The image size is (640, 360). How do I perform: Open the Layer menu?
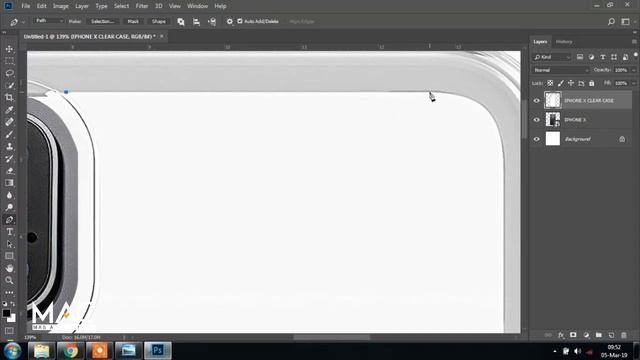coord(82,6)
